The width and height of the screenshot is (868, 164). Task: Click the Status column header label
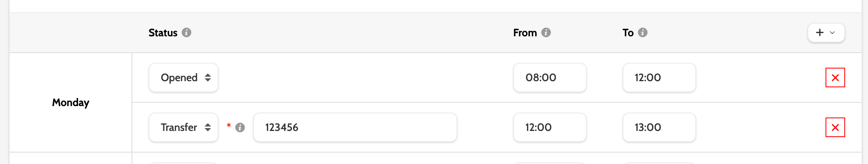(163, 33)
